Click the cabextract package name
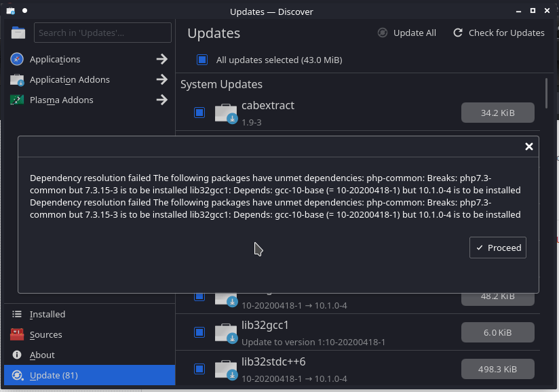 (x=268, y=106)
